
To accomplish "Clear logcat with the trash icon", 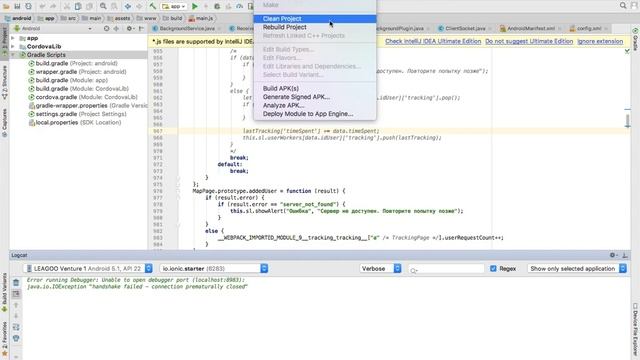I will pyautogui.click(x=16, y=282).
